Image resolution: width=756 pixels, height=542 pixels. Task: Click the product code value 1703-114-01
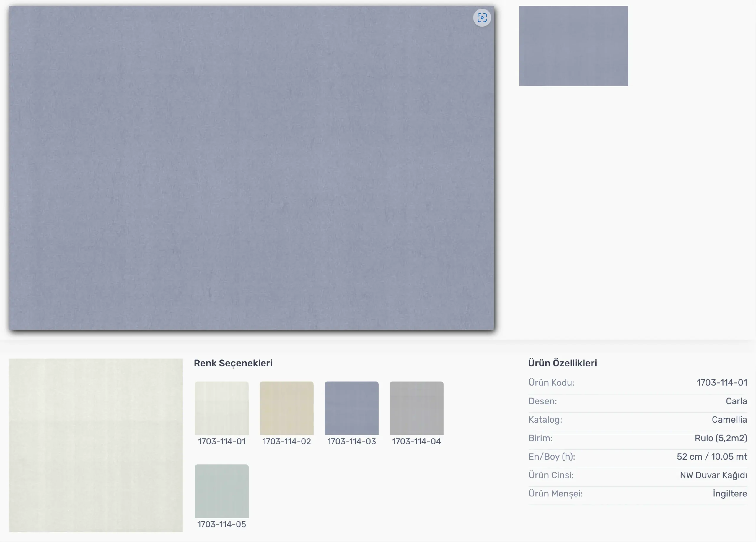pos(721,383)
